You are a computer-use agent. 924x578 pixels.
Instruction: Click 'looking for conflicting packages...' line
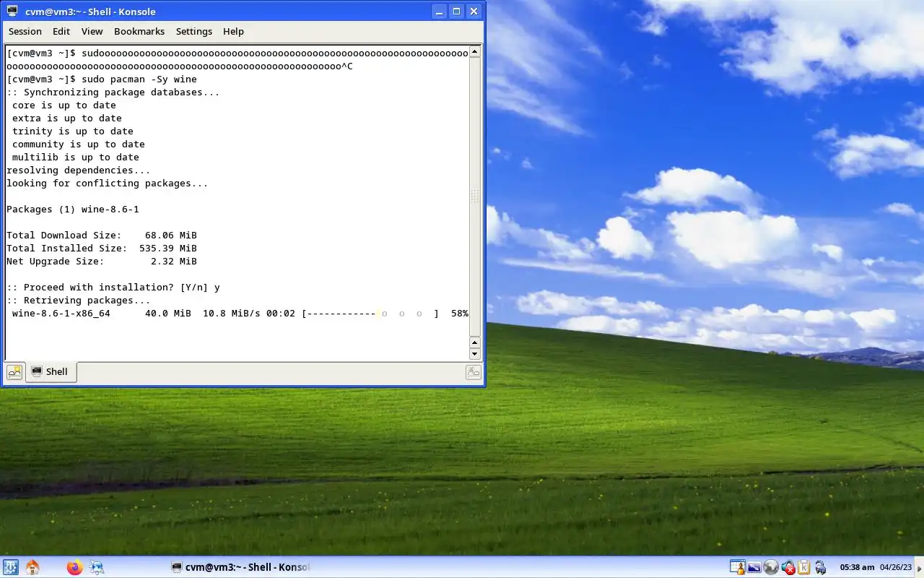click(108, 184)
